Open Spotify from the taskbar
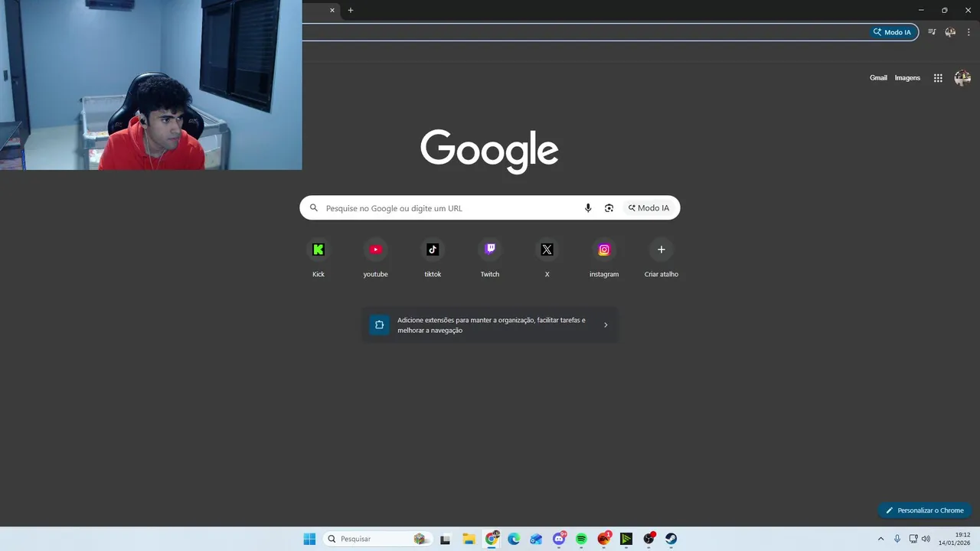 coord(581,539)
